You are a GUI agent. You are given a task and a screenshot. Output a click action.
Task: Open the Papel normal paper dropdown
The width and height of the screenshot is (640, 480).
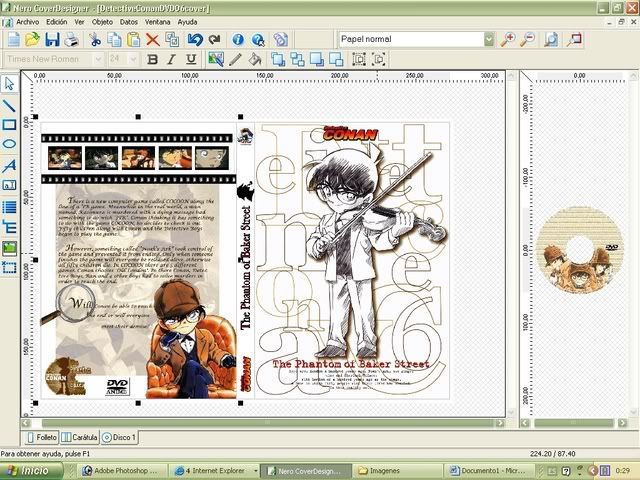488,40
